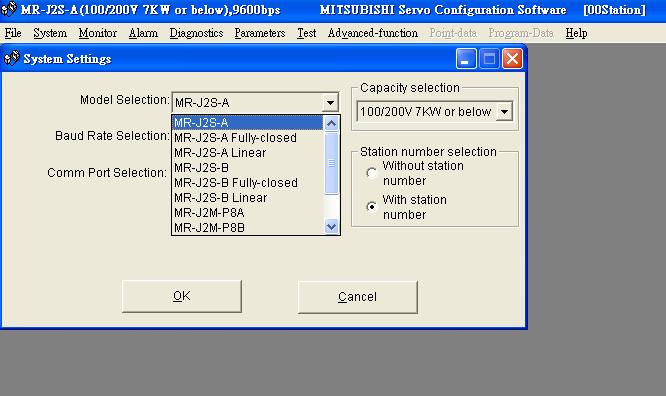Open the Parameters menu

click(260, 33)
